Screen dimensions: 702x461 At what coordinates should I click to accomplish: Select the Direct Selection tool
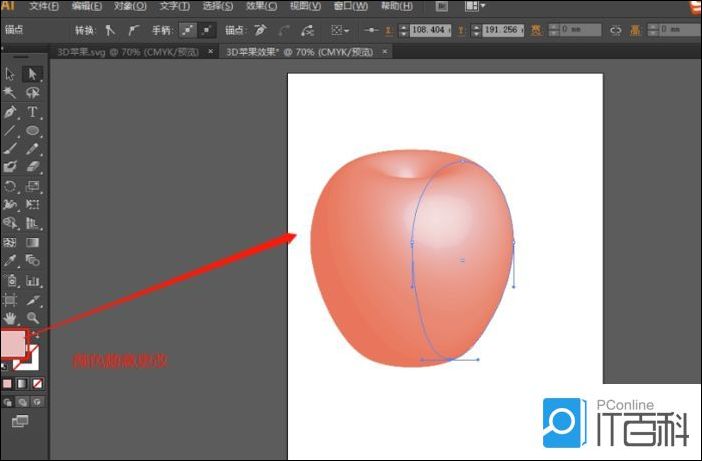[32, 74]
